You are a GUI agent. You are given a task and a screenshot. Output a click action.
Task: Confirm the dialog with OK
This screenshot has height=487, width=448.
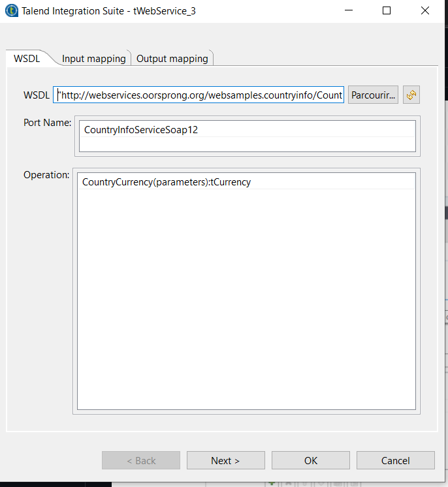click(x=311, y=460)
